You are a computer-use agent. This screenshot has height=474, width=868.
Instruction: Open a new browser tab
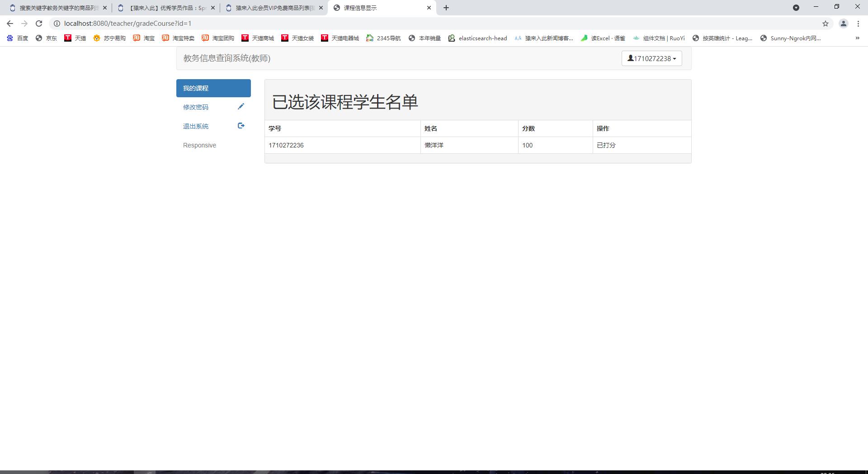pyautogui.click(x=446, y=7)
